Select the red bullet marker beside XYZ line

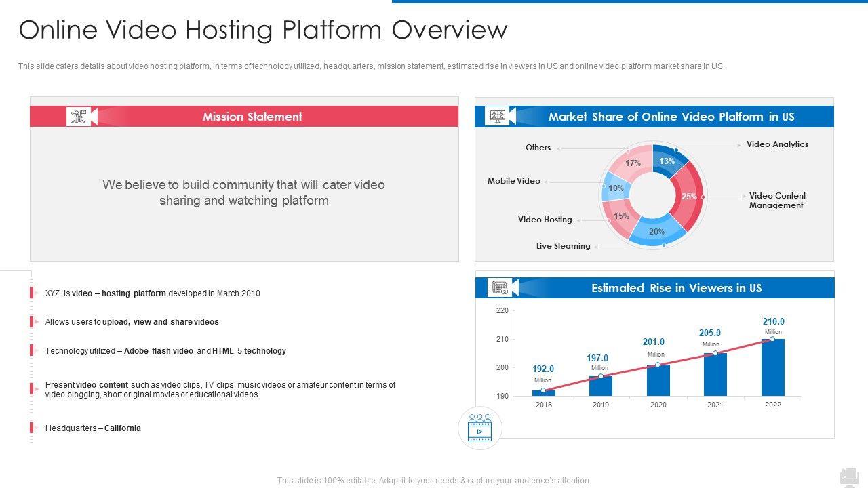click(x=32, y=293)
